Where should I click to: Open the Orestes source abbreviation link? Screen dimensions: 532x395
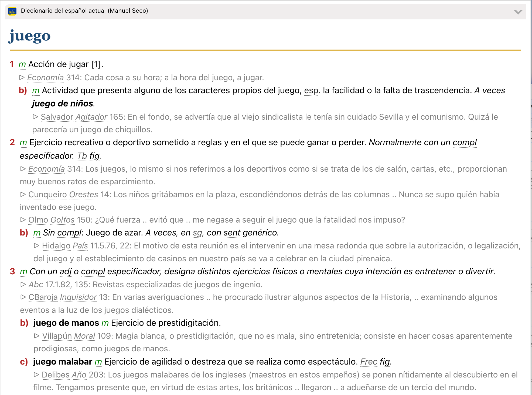pyautogui.click(x=84, y=195)
